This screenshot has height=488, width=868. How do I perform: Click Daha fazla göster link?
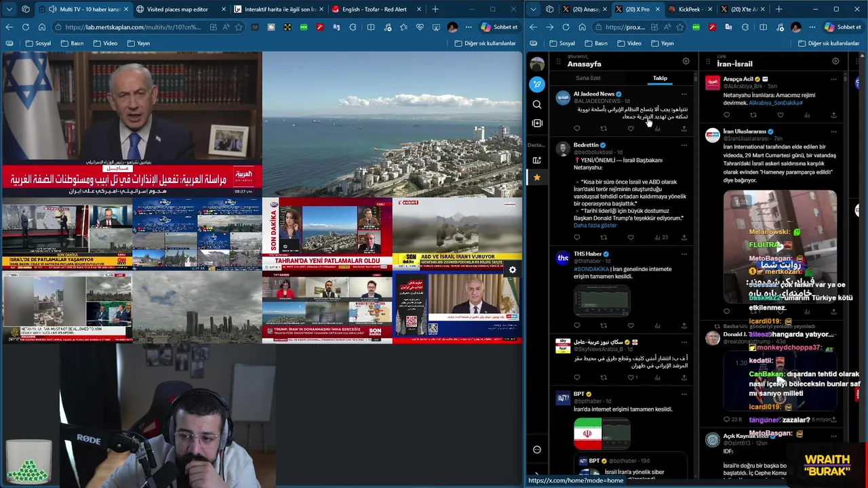tap(595, 226)
